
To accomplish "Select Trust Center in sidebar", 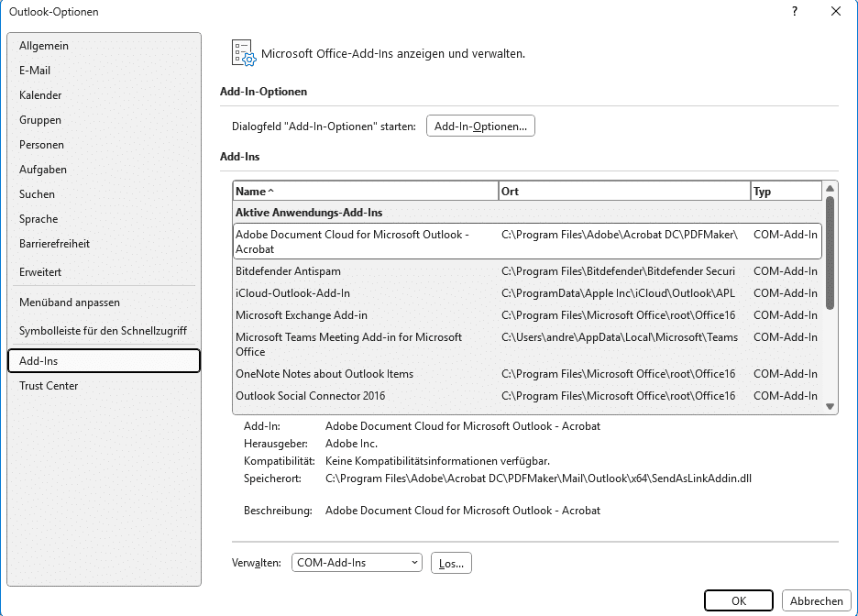I will click(49, 386).
